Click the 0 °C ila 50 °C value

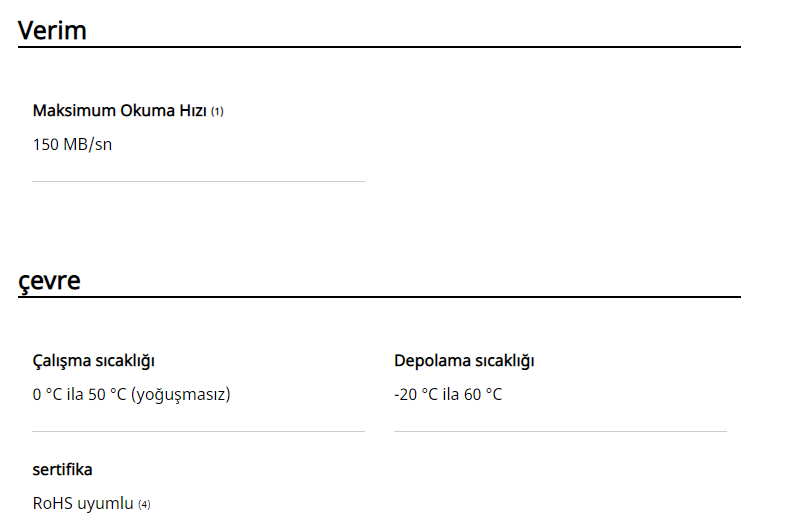tap(79, 394)
